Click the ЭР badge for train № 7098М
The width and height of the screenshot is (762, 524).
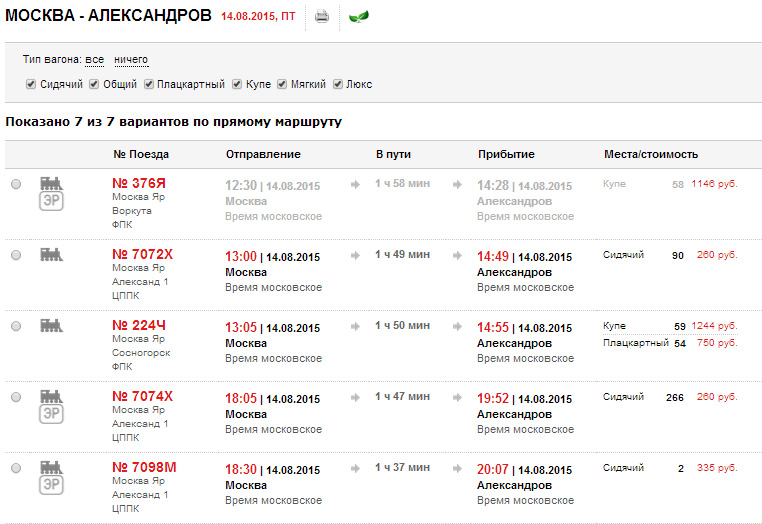[x=50, y=487]
